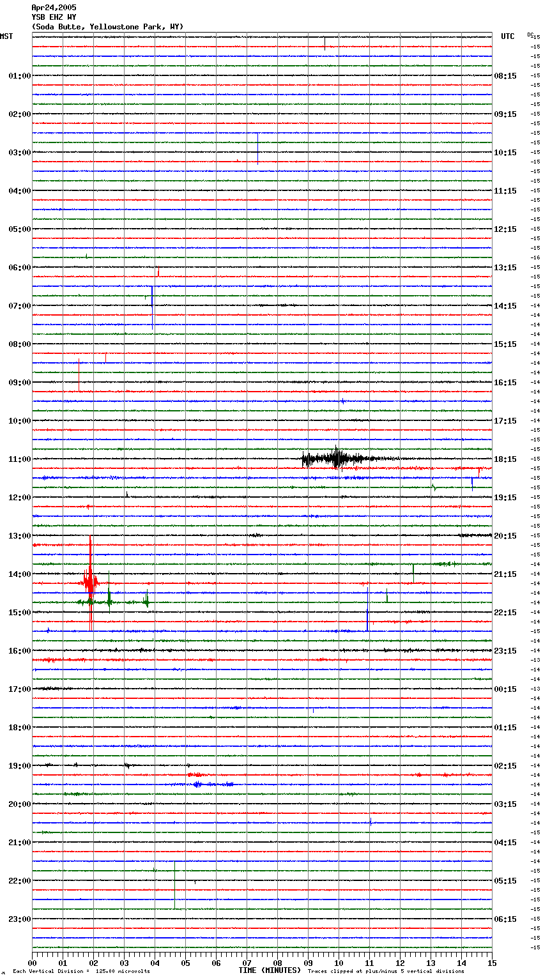Click the 00:15 UTC time label
543x980 pixels.
505,689
